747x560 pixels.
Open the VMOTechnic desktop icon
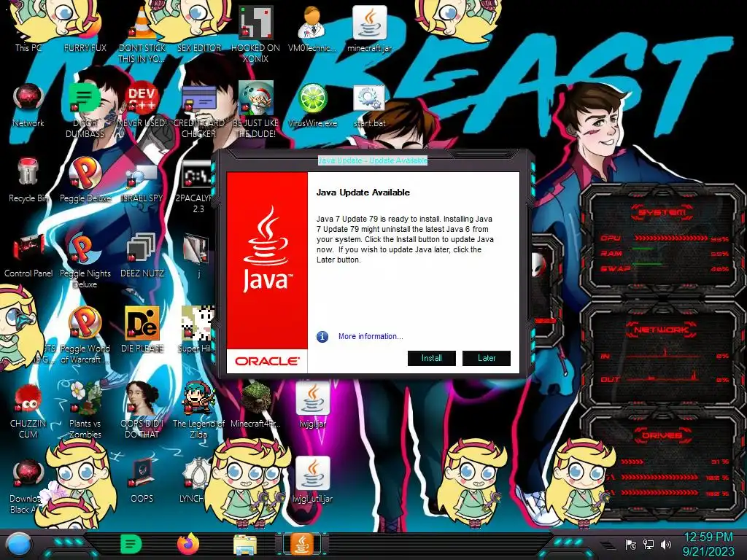[x=312, y=28]
